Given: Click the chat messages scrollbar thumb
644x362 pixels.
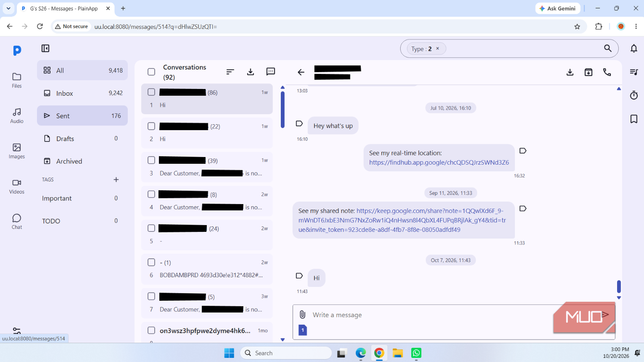Looking at the screenshot, I should coord(619,286).
